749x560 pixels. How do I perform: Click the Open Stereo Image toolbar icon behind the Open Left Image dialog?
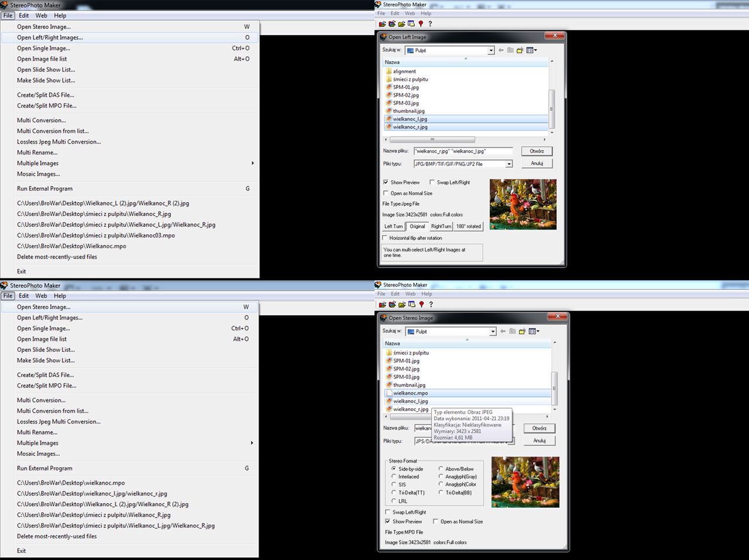click(382, 24)
